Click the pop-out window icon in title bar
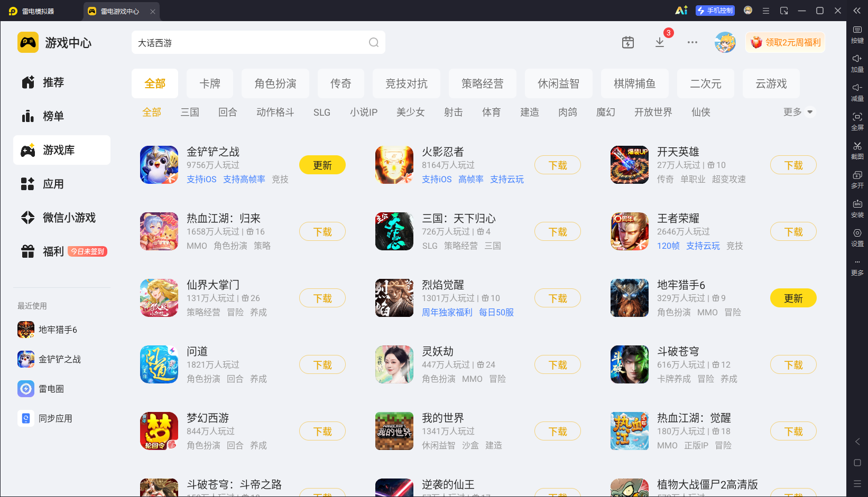Image resolution: width=868 pixels, height=497 pixels. point(784,11)
